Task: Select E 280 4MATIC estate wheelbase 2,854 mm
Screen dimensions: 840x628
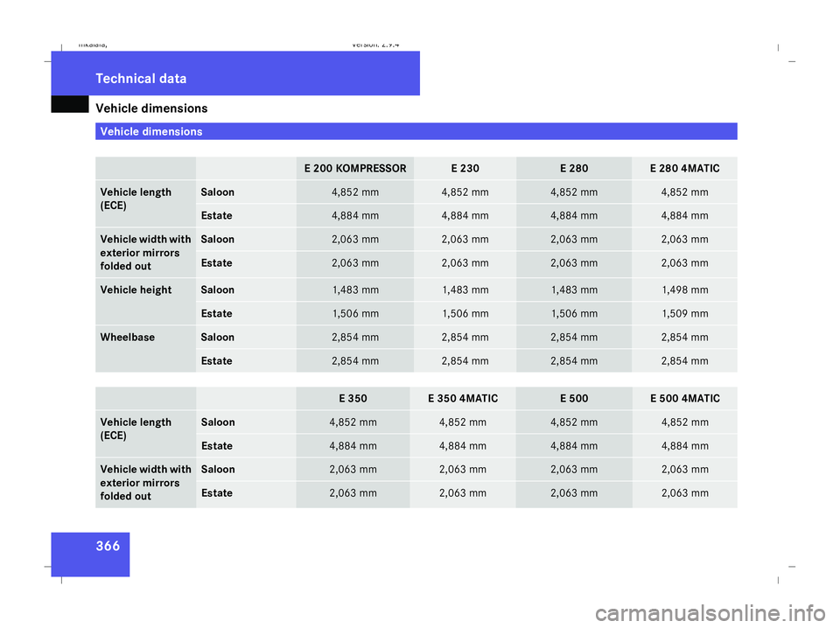Action: coord(684,361)
